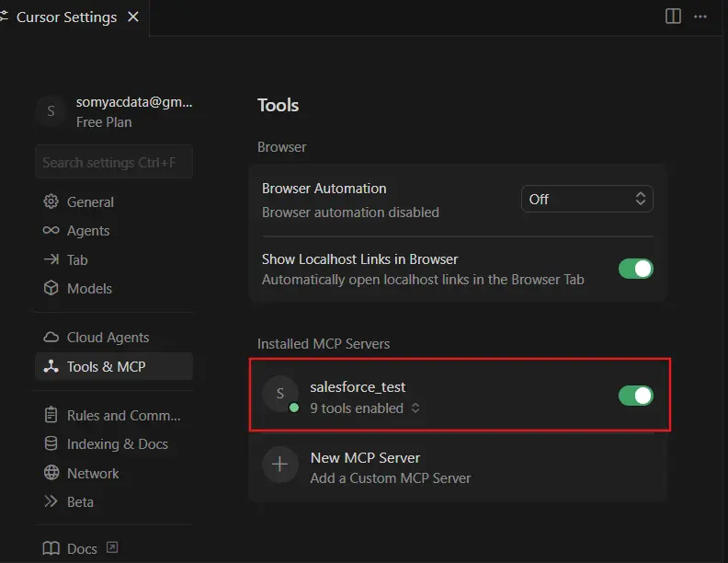Toggle Show Localhost Links in Browser
This screenshot has width=728, height=563.
coord(635,269)
